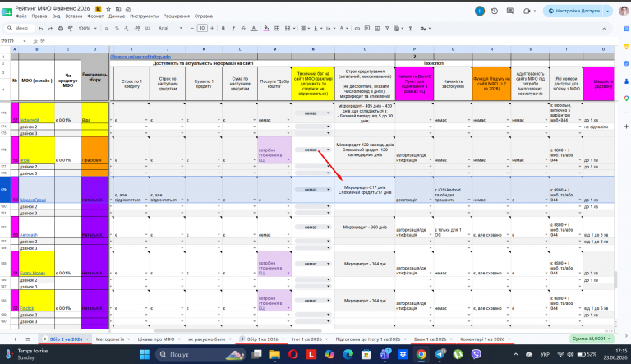Open Chrome from the taskbar
631x364 pixels.
[x=421, y=355]
